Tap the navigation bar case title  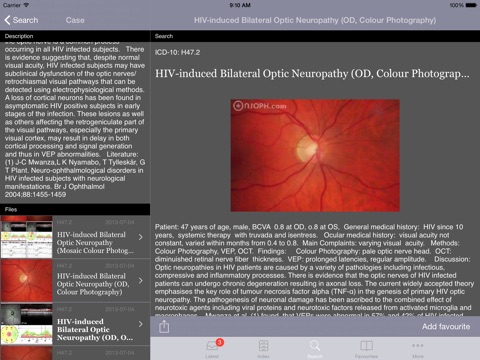[315, 20]
